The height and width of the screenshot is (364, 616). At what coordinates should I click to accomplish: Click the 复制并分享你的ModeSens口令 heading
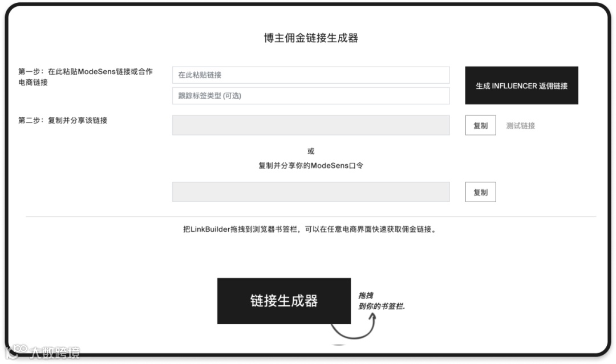(311, 166)
